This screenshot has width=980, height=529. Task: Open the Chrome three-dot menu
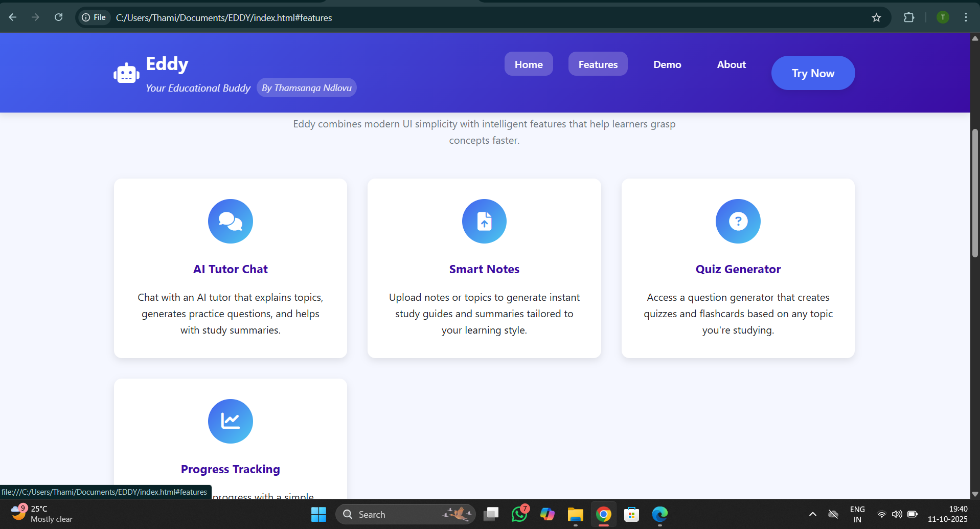point(966,17)
